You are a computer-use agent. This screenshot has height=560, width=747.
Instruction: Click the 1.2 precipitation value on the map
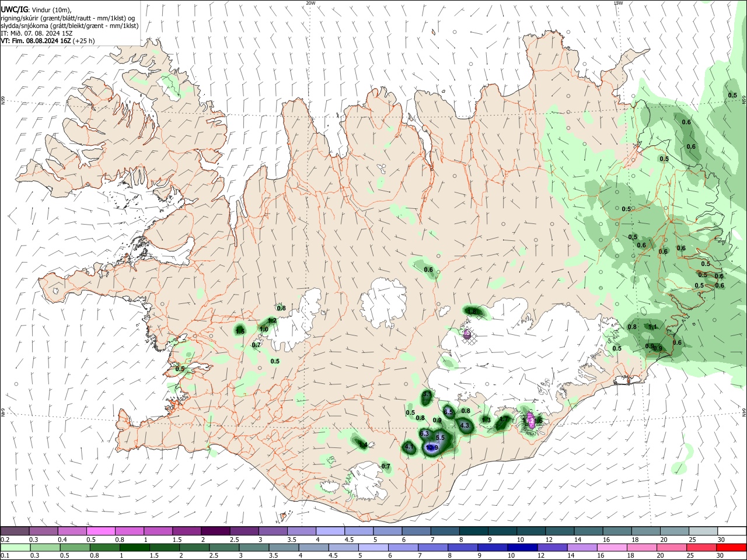click(x=272, y=321)
